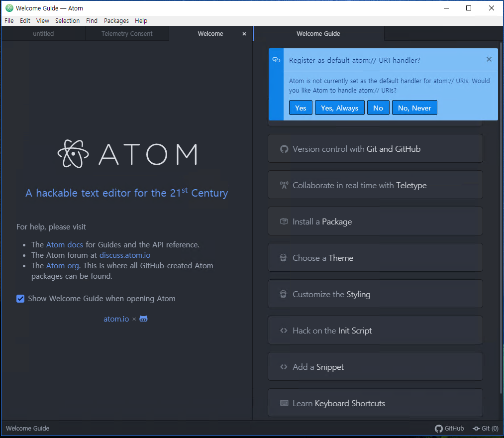Viewport: 504px width, 438px height.
Task: Click the link icon in URI handler notification
Action: coord(276,60)
